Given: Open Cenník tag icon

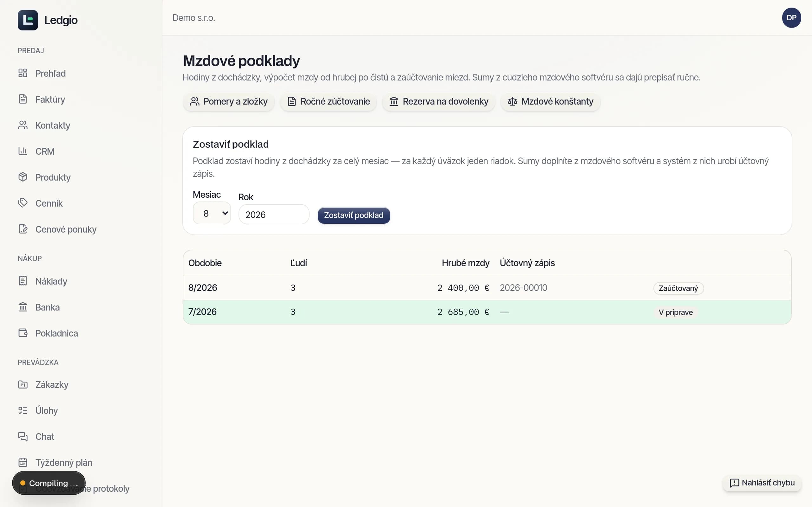Looking at the screenshot, I should pos(23,203).
